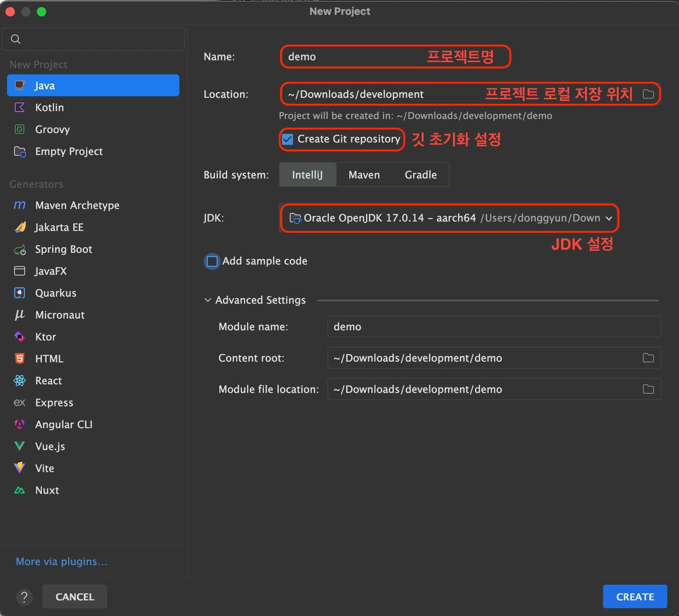Select the Java cup icon
This screenshot has width=679, height=616.
point(20,85)
